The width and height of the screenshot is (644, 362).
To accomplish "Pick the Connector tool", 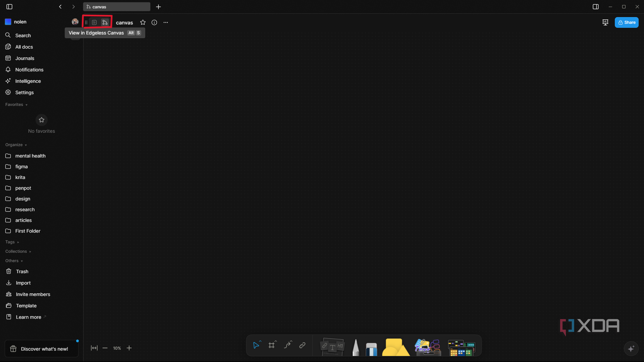I will click(x=288, y=345).
